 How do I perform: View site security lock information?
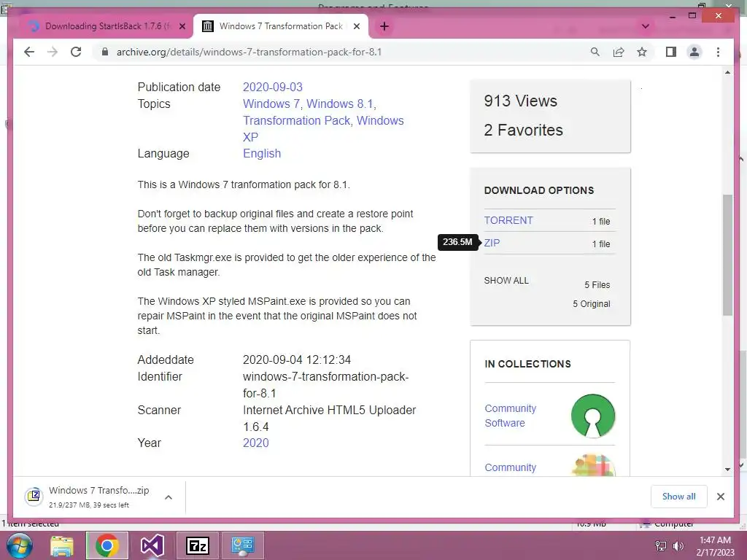tap(105, 52)
